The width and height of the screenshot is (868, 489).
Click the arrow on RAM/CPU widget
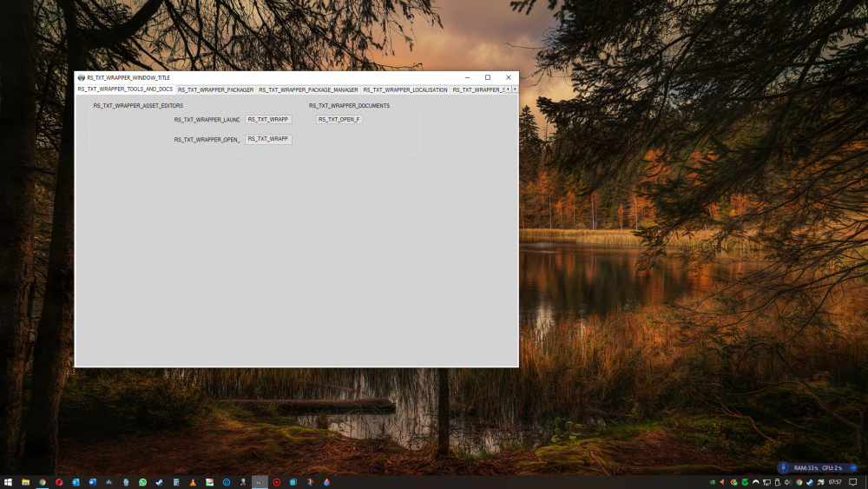(853, 467)
